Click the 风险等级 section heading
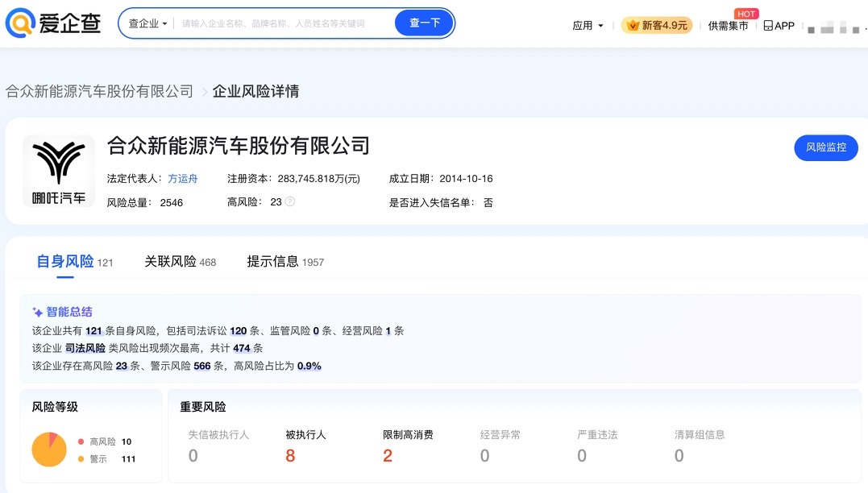The width and height of the screenshot is (868, 493). [55, 408]
